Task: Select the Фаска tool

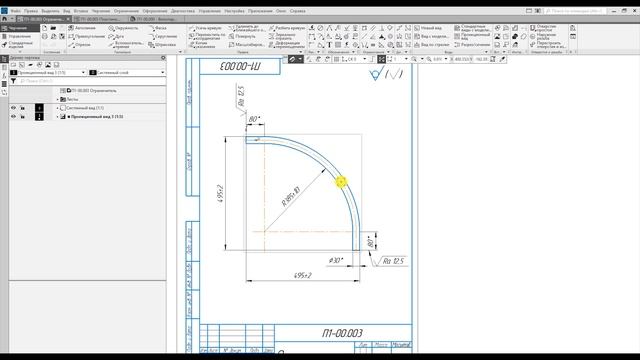Action: click(157, 28)
